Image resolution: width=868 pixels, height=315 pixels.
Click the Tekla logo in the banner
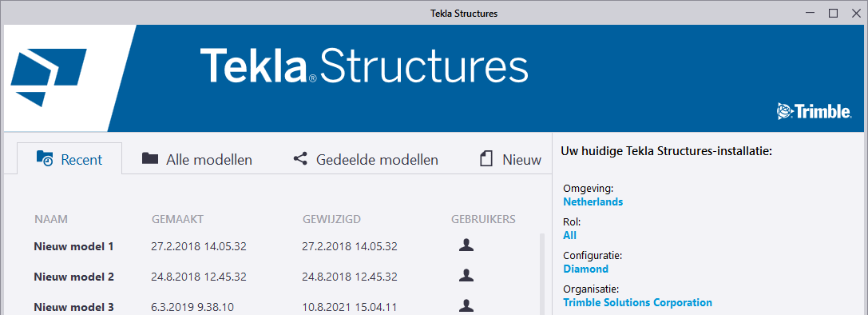pyautogui.click(x=49, y=78)
